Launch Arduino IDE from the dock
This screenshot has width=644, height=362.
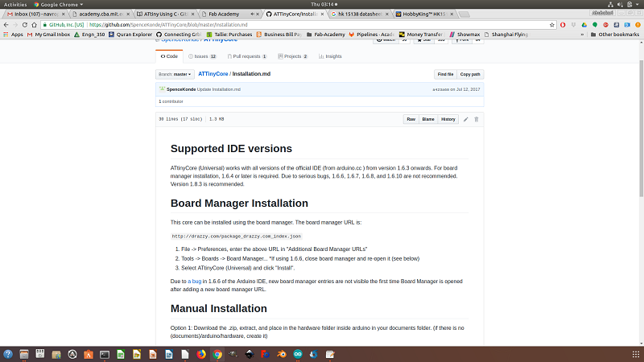click(298, 354)
